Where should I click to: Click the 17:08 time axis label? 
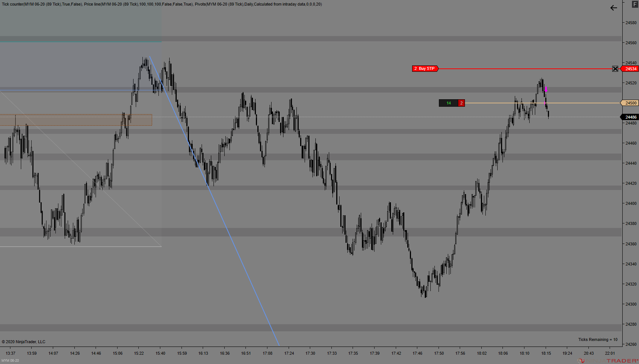267,353
